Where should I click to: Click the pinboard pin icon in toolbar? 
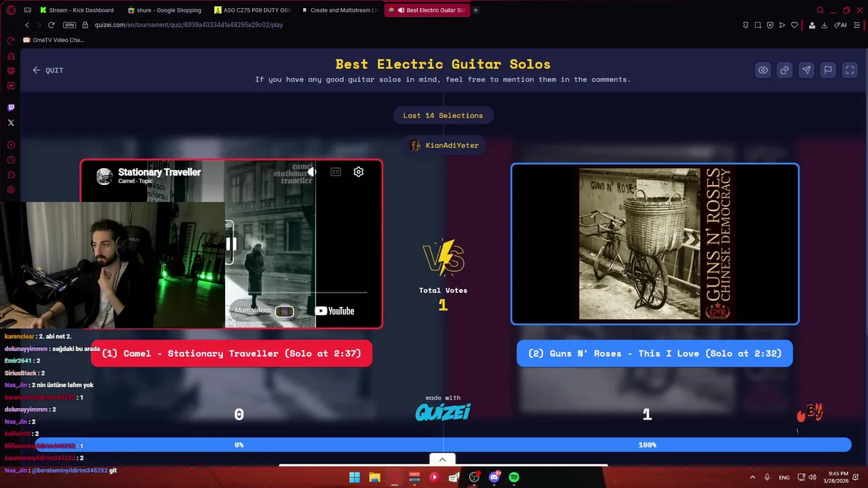pos(745,25)
